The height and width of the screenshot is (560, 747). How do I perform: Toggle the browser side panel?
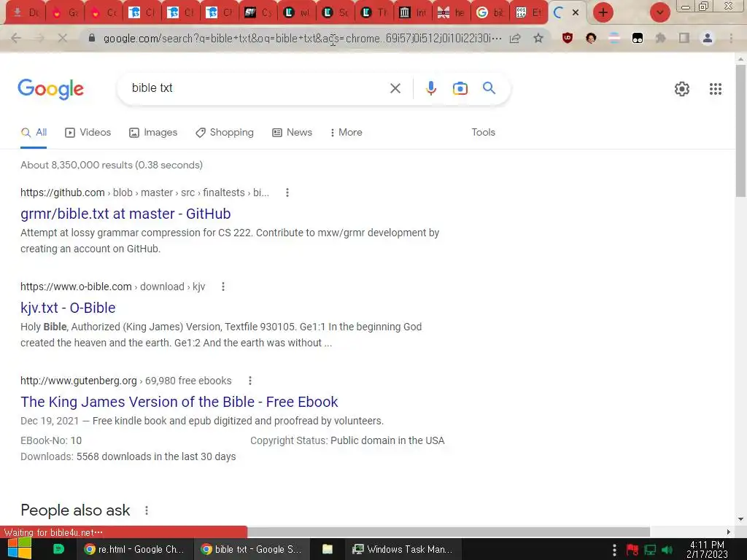[x=684, y=38]
